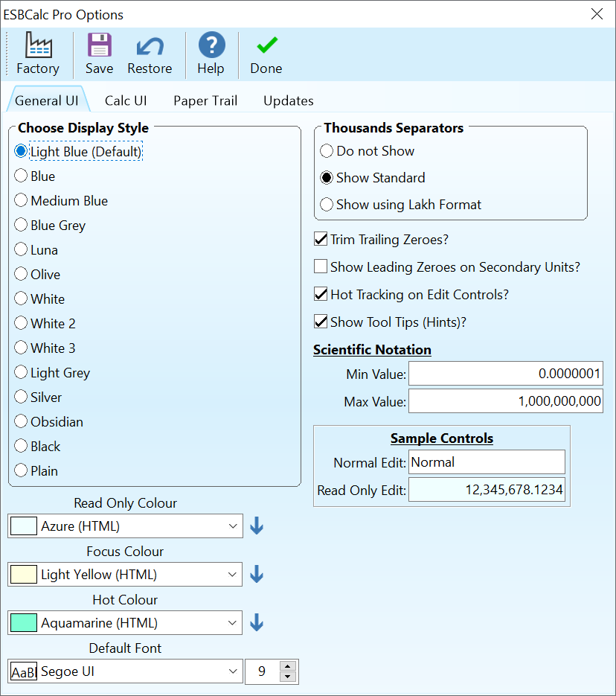Click the Read Only Edit sample field
Image resolution: width=616 pixels, height=696 pixels.
click(x=487, y=490)
